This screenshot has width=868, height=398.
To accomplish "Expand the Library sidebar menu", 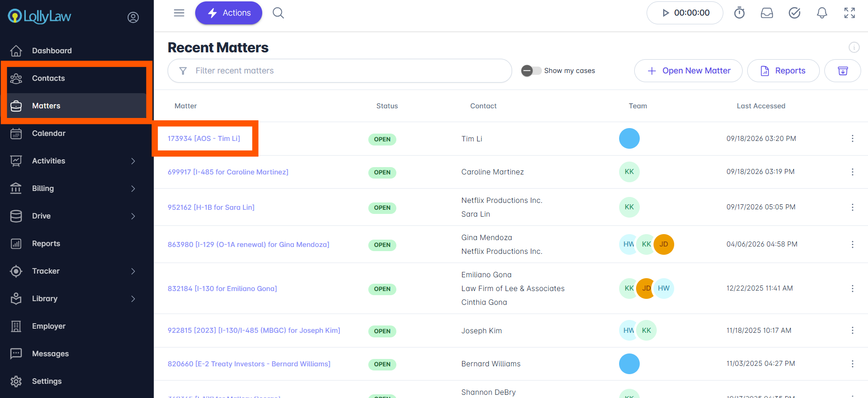I will pyautogui.click(x=133, y=298).
